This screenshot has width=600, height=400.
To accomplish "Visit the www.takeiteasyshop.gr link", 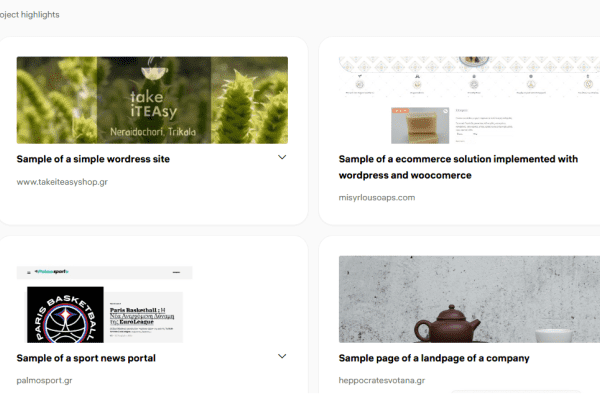I will coord(62,182).
